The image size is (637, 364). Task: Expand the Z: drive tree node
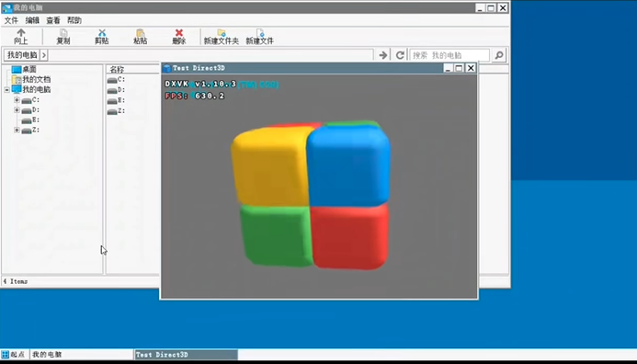[x=17, y=130]
